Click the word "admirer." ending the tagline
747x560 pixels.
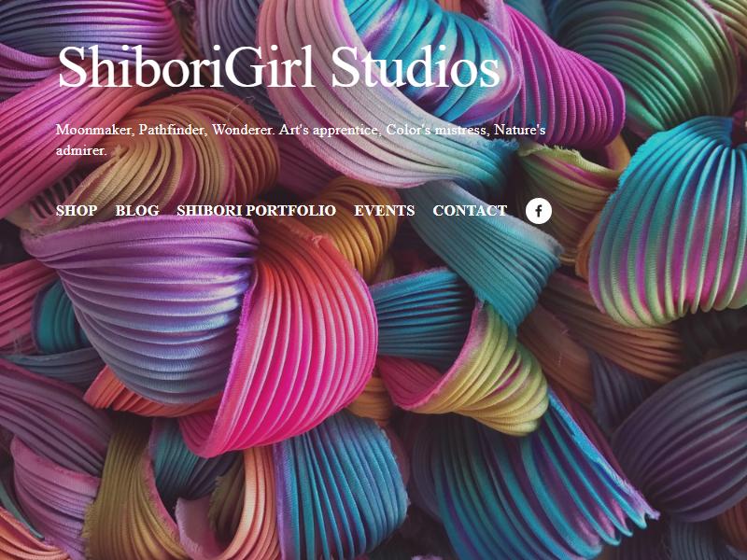pyautogui.click(x=81, y=150)
